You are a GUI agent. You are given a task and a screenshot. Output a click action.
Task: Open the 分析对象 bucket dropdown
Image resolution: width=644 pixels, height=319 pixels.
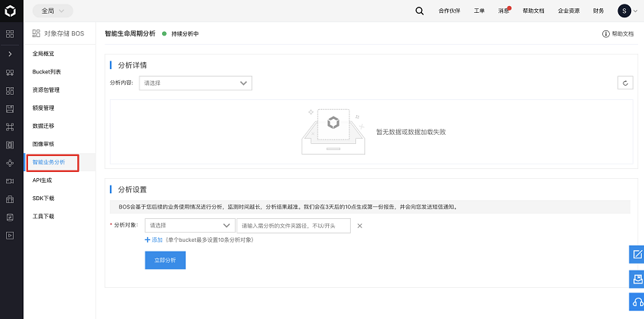(x=190, y=226)
